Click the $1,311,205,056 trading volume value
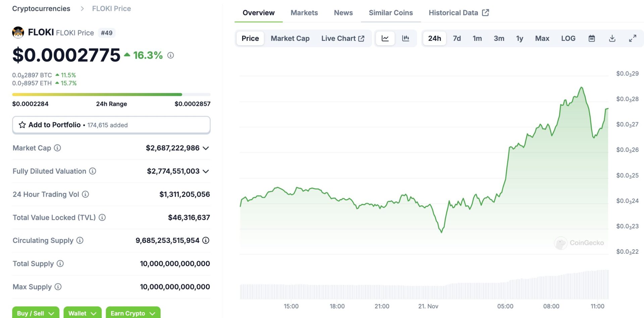Screen dimensions: 644x318 point(184,194)
